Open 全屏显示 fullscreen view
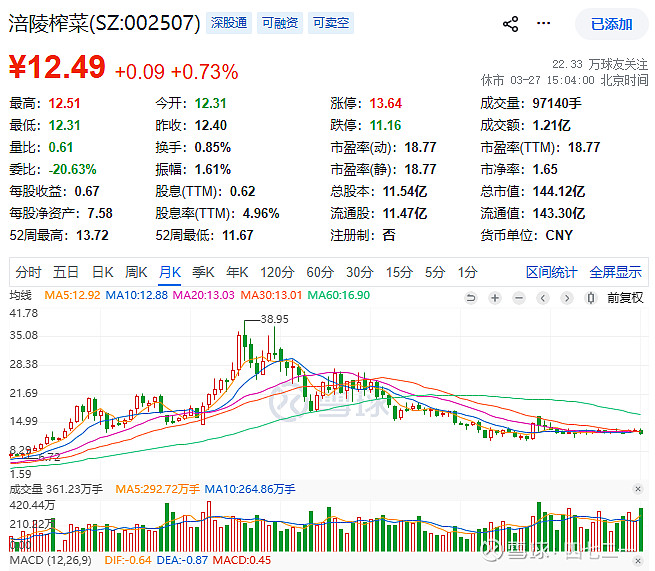The image size is (655, 571). click(615, 272)
